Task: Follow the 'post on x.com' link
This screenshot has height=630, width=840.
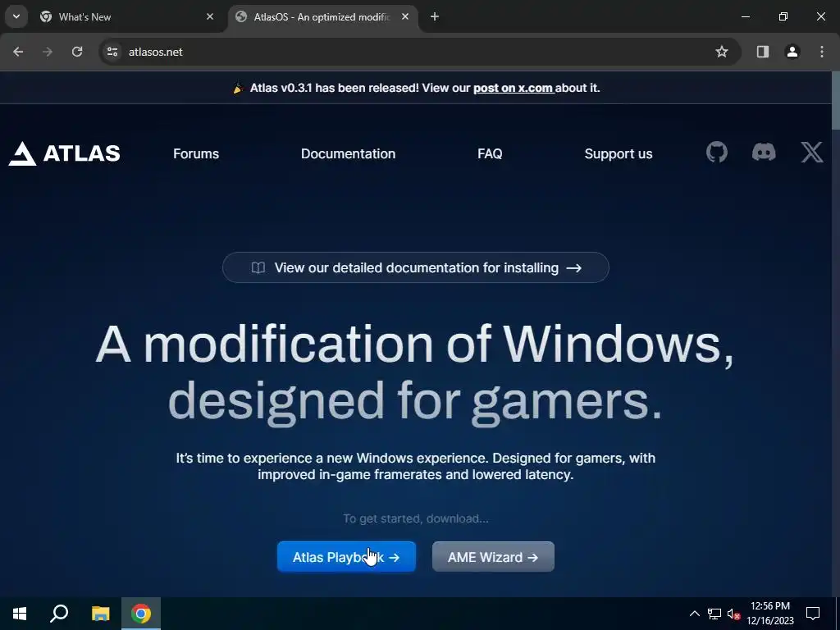Action: pyautogui.click(x=514, y=88)
